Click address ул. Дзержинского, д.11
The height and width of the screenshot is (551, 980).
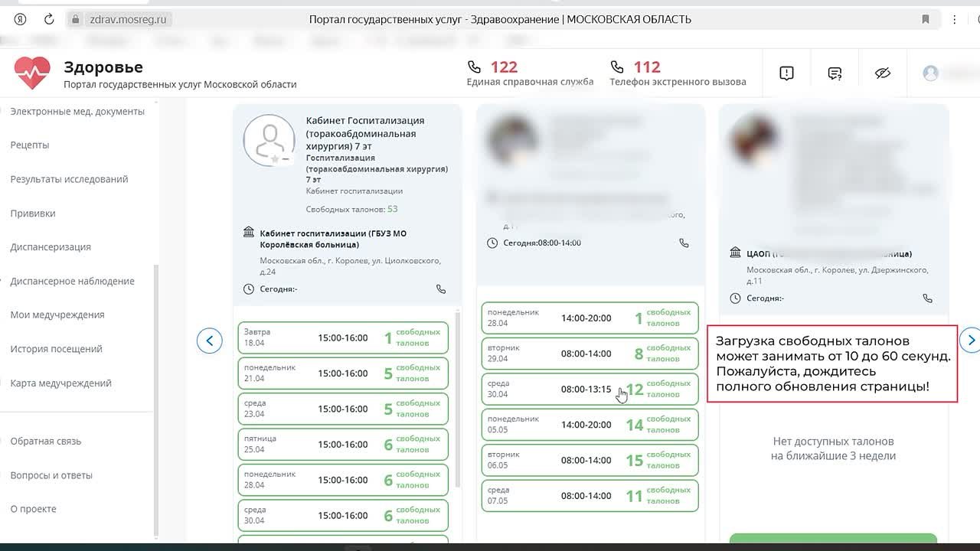(x=838, y=275)
